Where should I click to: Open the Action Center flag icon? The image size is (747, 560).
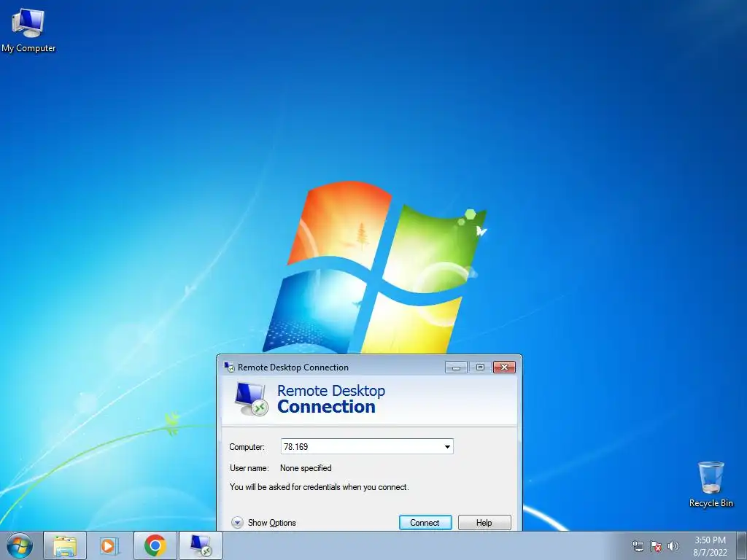point(656,546)
